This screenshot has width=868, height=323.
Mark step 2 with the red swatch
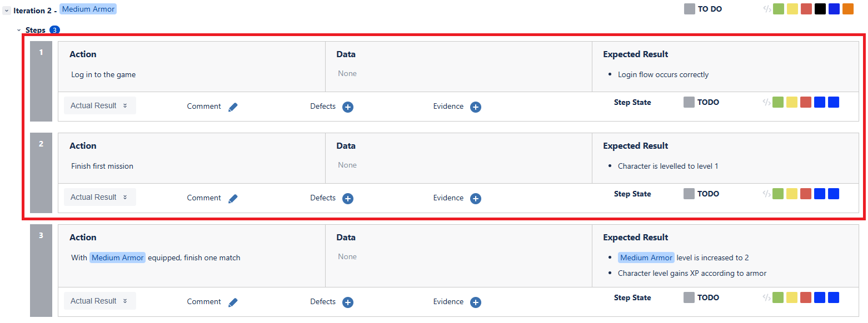(x=806, y=194)
